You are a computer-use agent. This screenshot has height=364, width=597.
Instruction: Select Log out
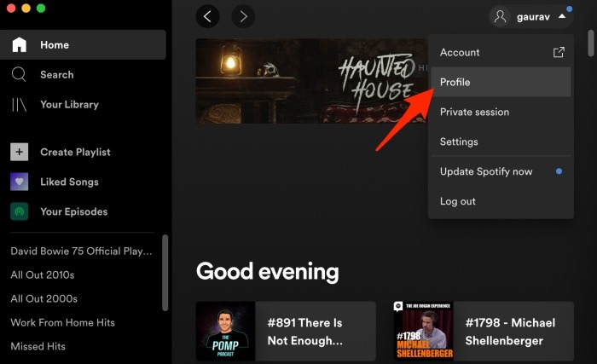pyautogui.click(x=501, y=201)
